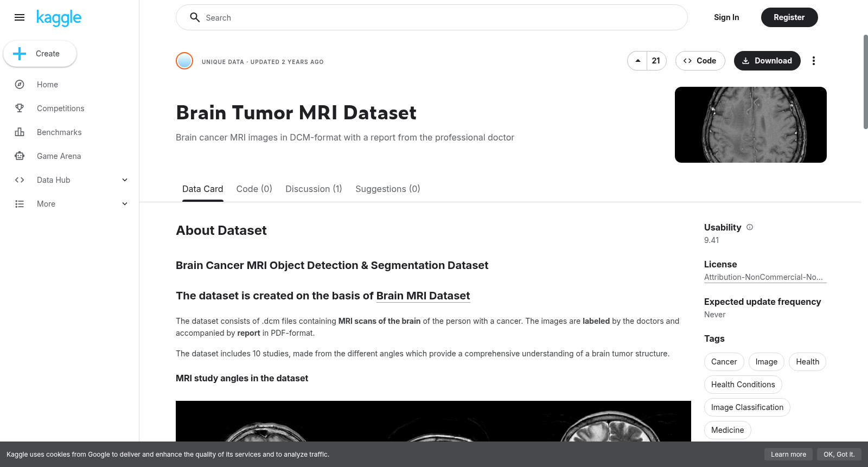The image size is (868, 467).
Task: Click the search magnifier icon
Action: coord(195,17)
